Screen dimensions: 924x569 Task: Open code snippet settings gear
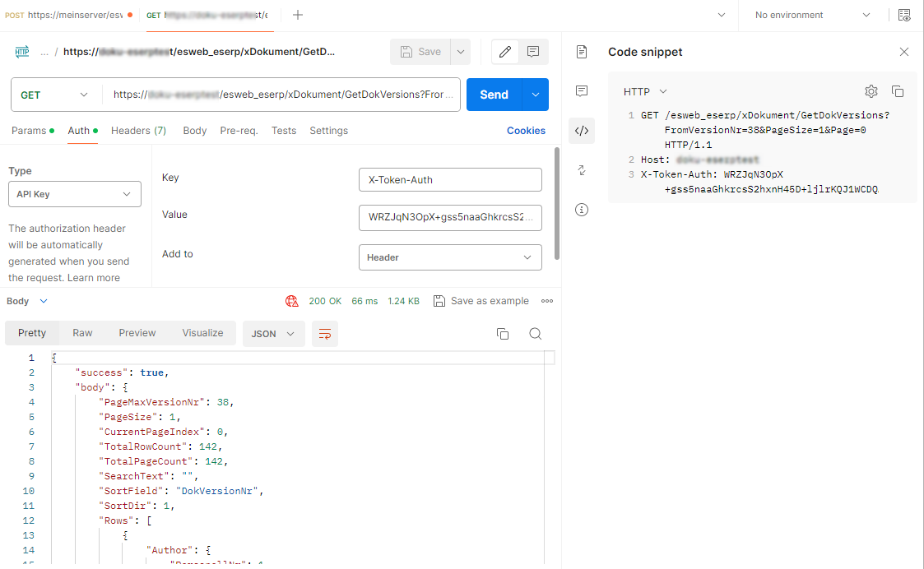[871, 91]
